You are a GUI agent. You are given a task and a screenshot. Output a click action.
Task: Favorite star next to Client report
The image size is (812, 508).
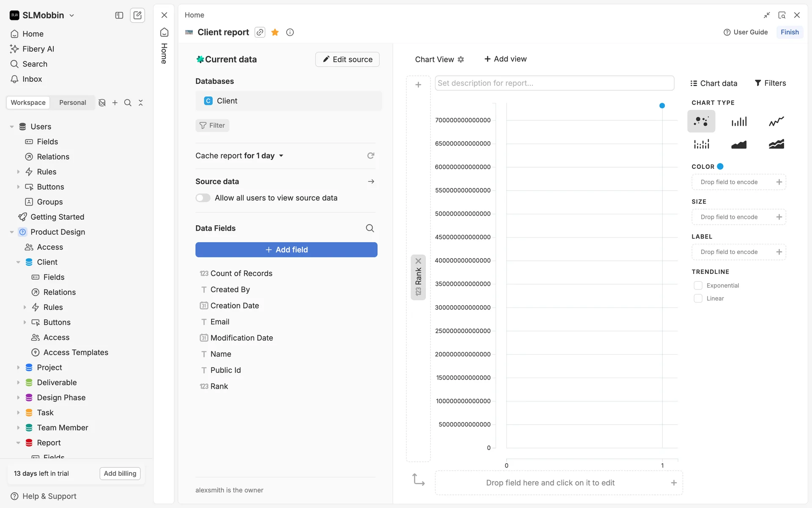(x=275, y=32)
